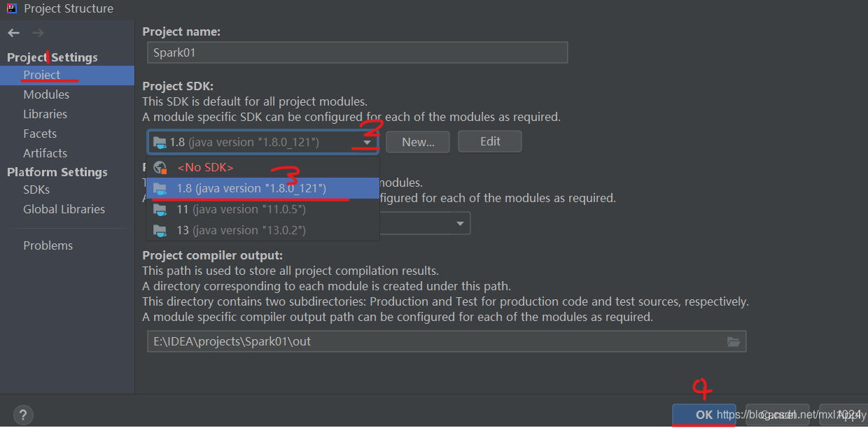
Task: Switch to the Modules settings page
Action: (48, 94)
